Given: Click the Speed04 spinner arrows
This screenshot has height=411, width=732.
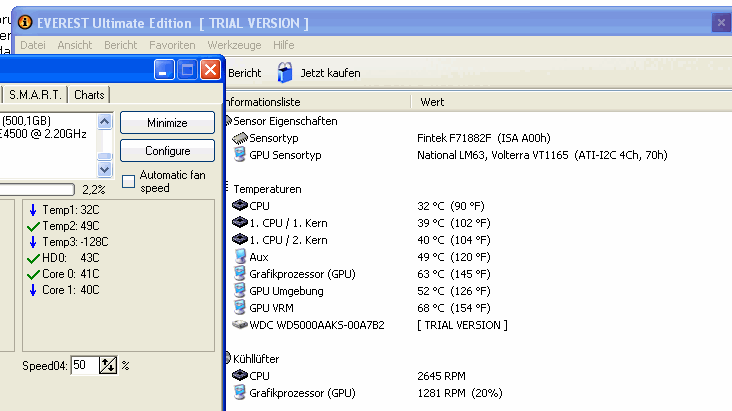Looking at the screenshot, I should point(108,365).
